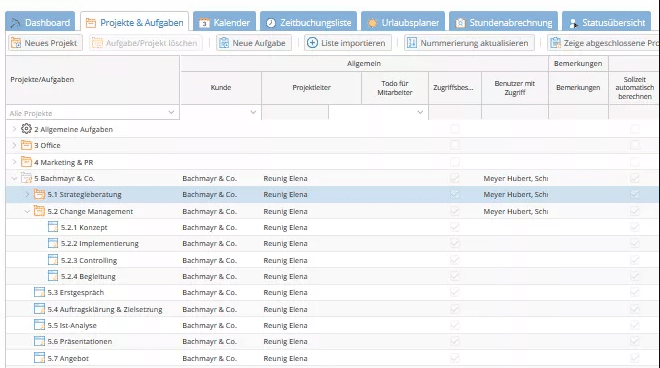The image size is (660, 368).
Task: Open the Todo für Mitarbeiter filter dropdown
Action: tap(420, 112)
